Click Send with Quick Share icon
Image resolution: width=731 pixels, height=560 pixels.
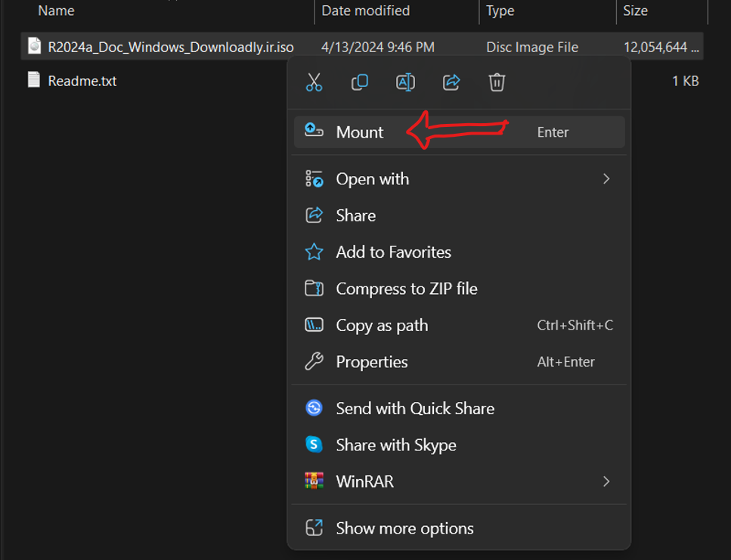(x=314, y=408)
